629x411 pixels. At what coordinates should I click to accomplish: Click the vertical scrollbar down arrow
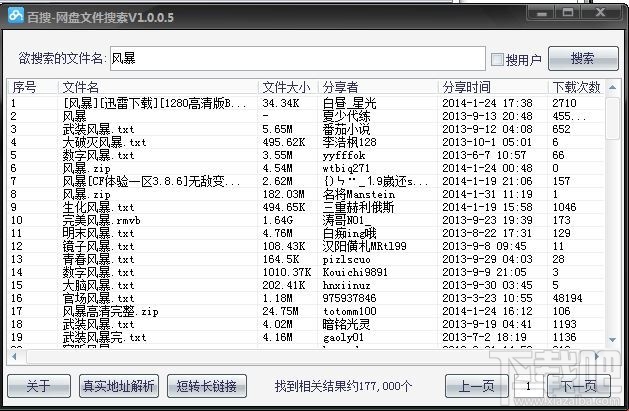(x=612, y=340)
